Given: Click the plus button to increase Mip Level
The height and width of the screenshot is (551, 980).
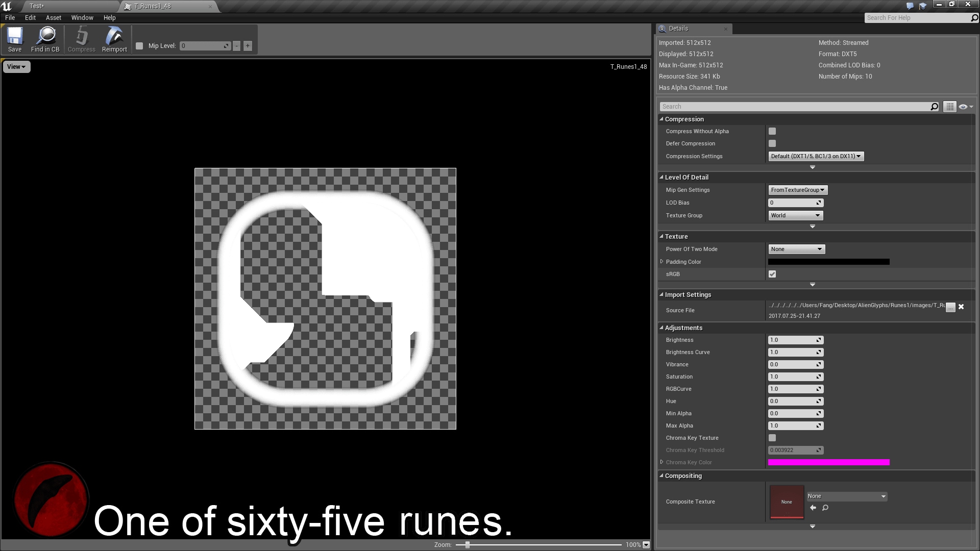Looking at the screenshot, I should [247, 45].
